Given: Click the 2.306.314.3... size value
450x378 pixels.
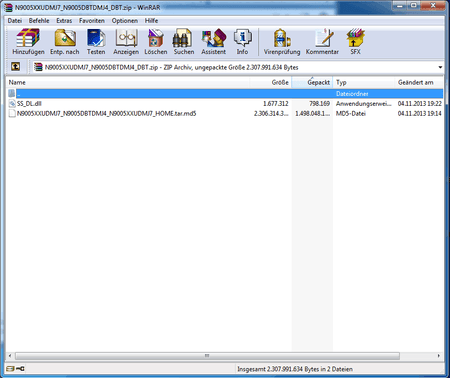Looking at the screenshot, I should 271,114.
